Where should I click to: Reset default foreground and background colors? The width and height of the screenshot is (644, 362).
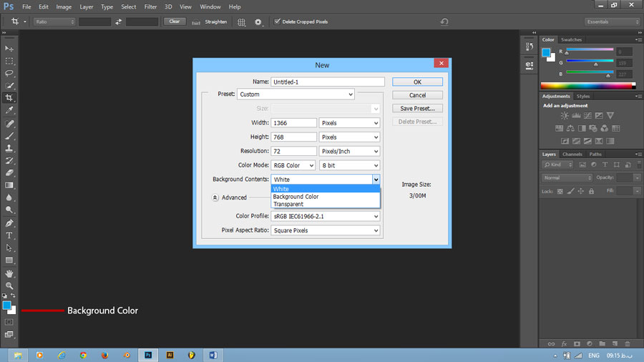tap(4, 295)
